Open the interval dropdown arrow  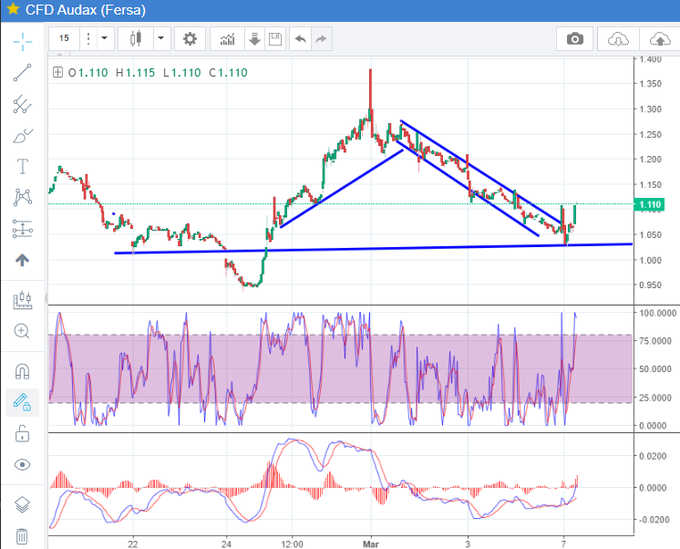[105, 39]
